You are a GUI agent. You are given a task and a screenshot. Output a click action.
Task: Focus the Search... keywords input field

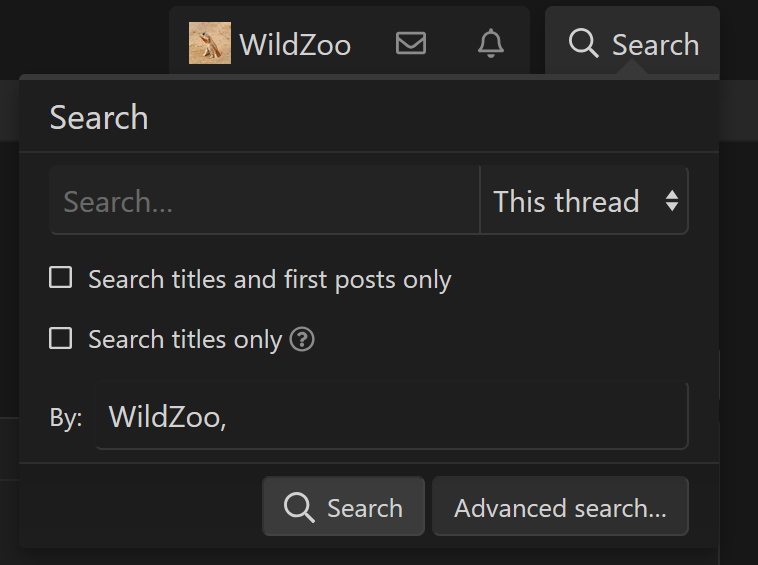(265, 201)
